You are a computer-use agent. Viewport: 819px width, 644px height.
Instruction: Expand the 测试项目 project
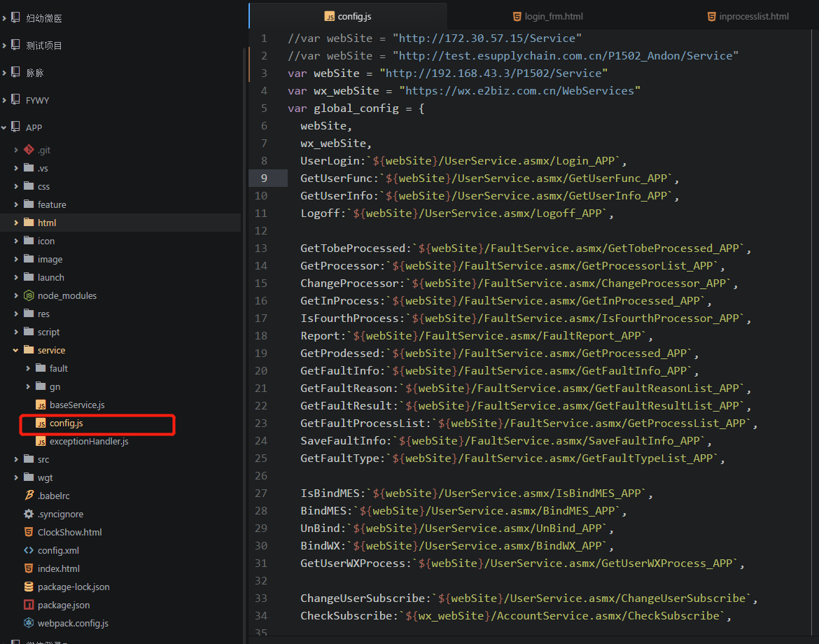(4, 45)
